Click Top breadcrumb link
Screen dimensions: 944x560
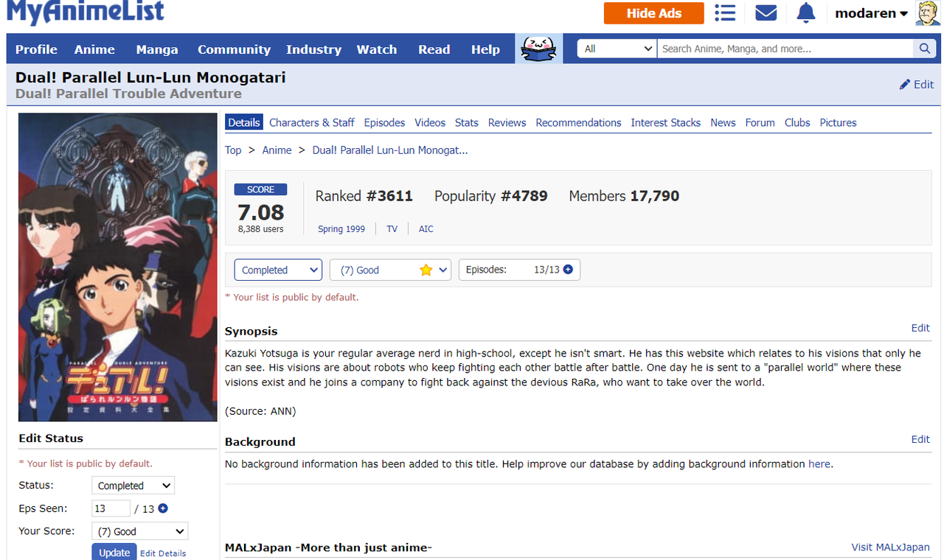tap(233, 150)
